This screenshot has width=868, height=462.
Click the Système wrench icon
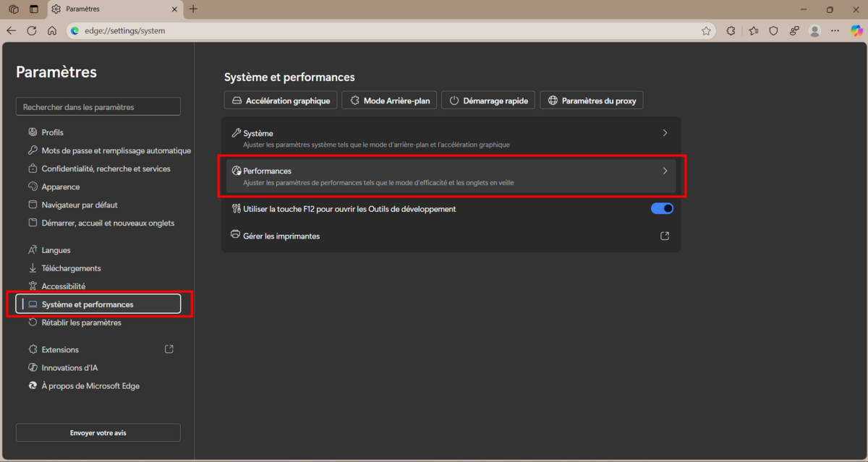click(236, 133)
